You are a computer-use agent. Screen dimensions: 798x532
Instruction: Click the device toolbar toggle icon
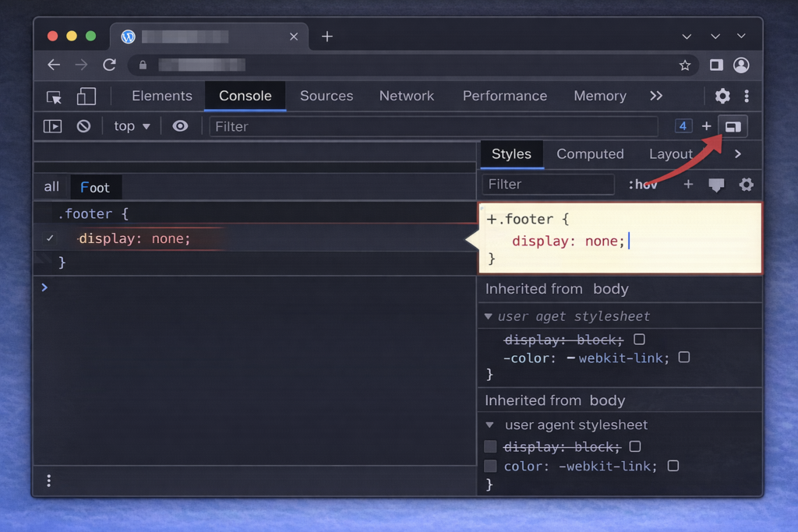[86, 96]
